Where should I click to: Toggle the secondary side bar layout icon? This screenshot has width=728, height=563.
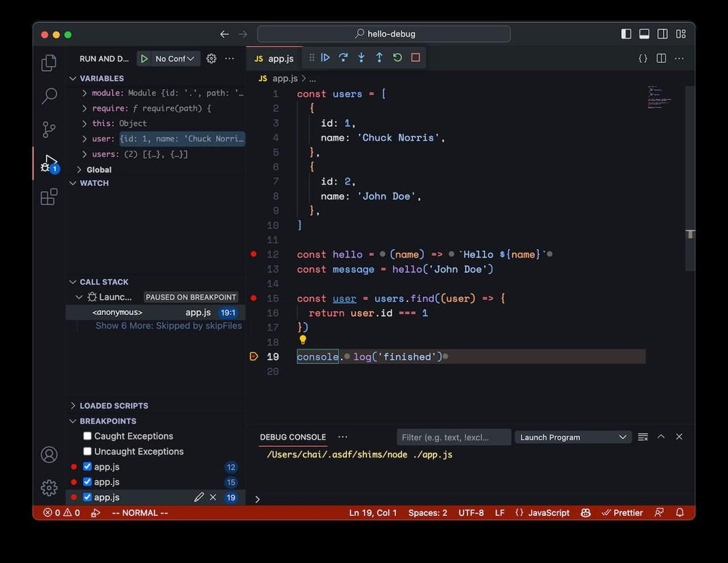(663, 34)
